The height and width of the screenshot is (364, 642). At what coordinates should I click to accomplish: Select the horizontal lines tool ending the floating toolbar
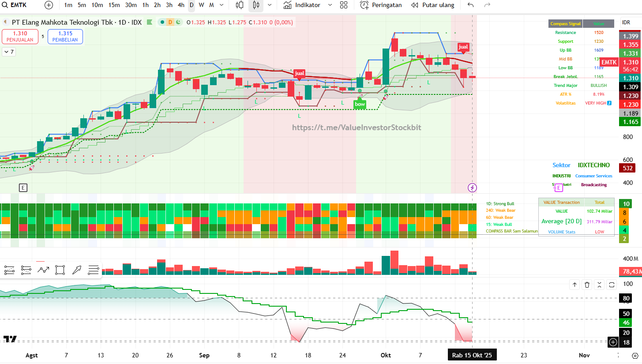pos(94,270)
